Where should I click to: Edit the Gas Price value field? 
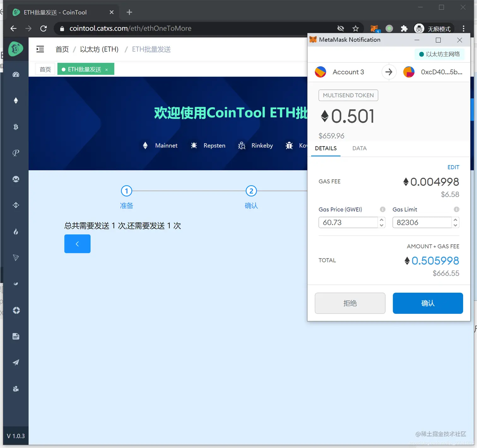coord(347,222)
